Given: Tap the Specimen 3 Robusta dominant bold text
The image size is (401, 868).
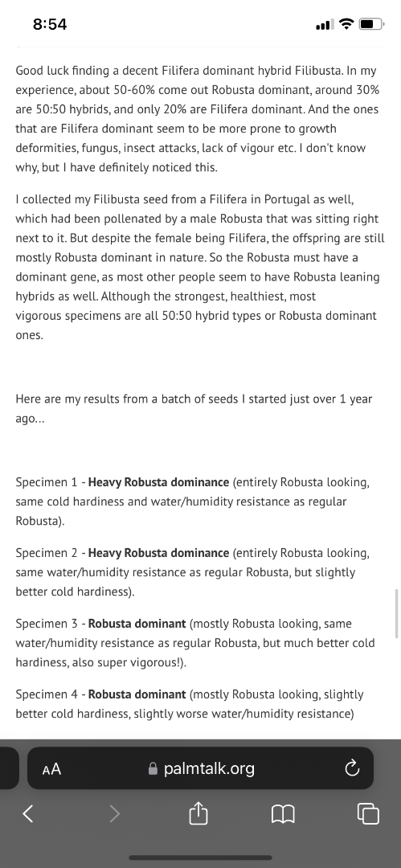Looking at the screenshot, I should pyautogui.click(x=137, y=624).
